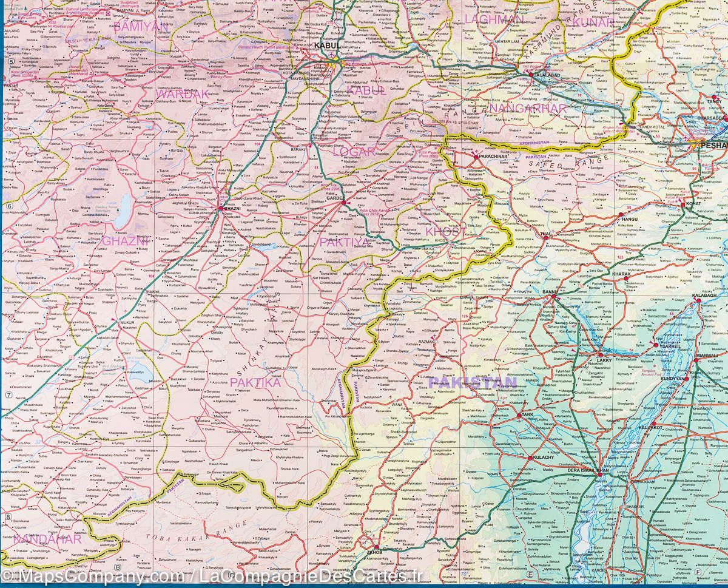Select the KHOST province label
728x588 pixels.
[446, 231]
